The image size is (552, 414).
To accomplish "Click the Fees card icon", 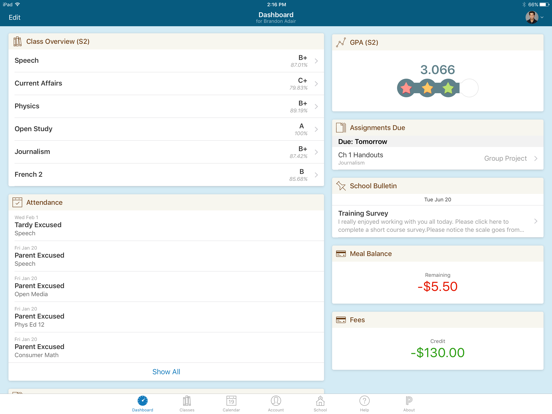I will pyautogui.click(x=341, y=320).
